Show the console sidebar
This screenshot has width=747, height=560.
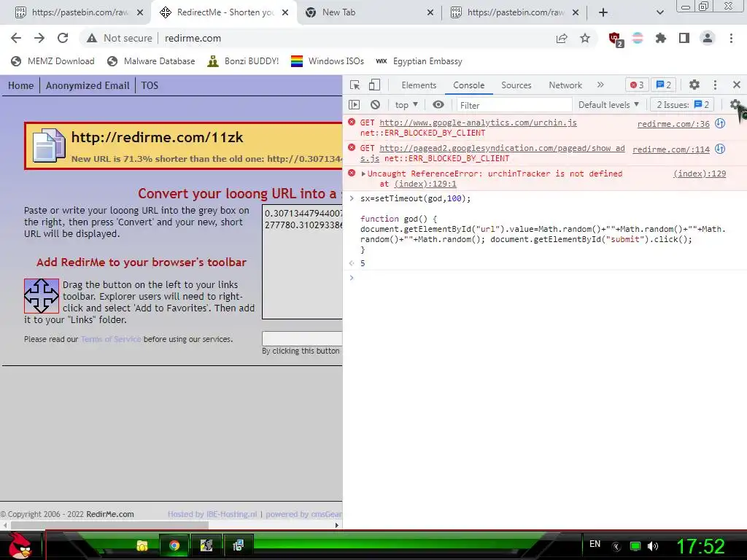coord(354,105)
